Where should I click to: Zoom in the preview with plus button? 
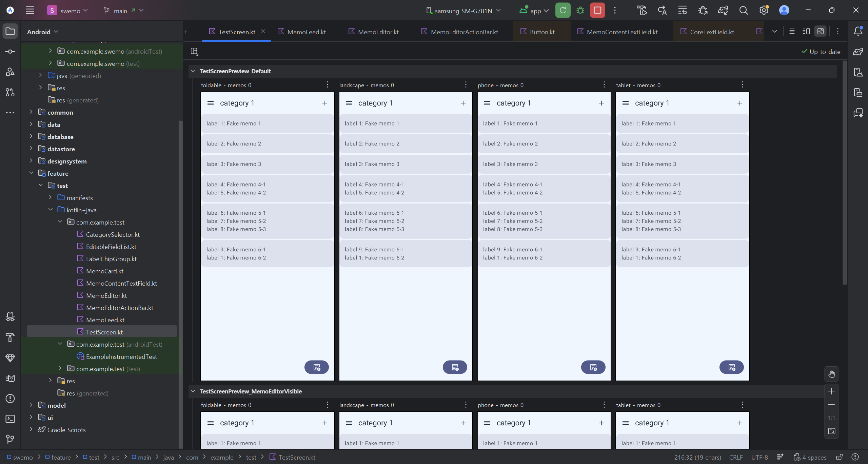pyautogui.click(x=831, y=391)
